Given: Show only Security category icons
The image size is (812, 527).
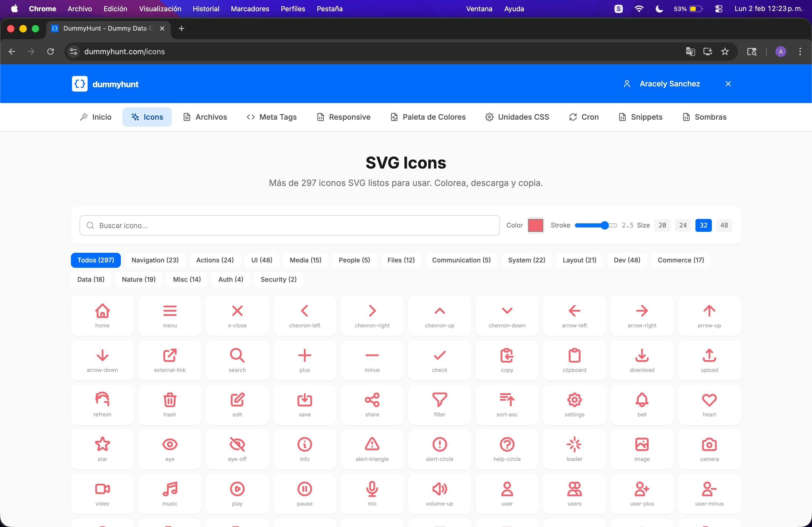Looking at the screenshot, I should (278, 280).
